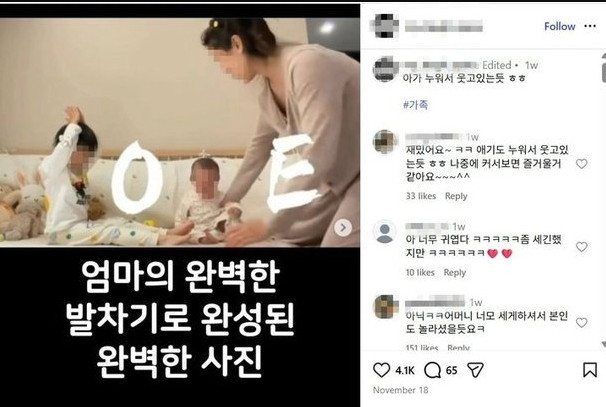This screenshot has height=407, width=606.
Task: Click the post image of the family
Action: point(180,132)
